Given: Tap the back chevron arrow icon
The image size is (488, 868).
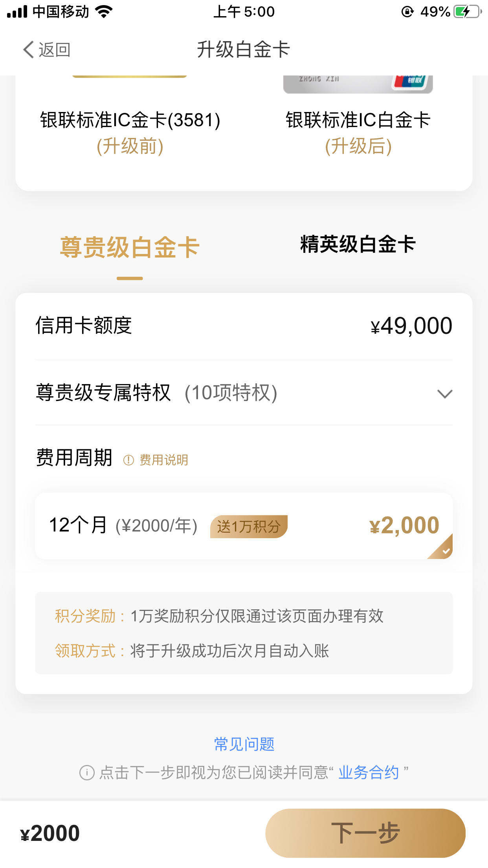Looking at the screenshot, I should tap(28, 50).
